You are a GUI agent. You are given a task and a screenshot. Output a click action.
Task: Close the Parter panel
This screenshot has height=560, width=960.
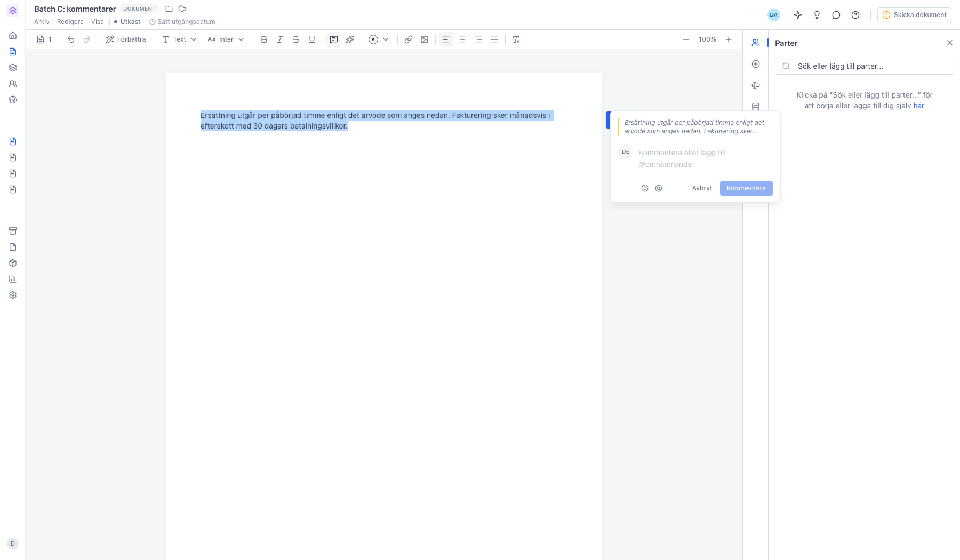pyautogui.click(x=950, y=43)
